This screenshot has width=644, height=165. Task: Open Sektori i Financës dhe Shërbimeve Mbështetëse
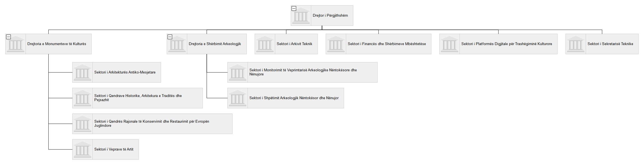pyautogui.click(x=386, y=44)
